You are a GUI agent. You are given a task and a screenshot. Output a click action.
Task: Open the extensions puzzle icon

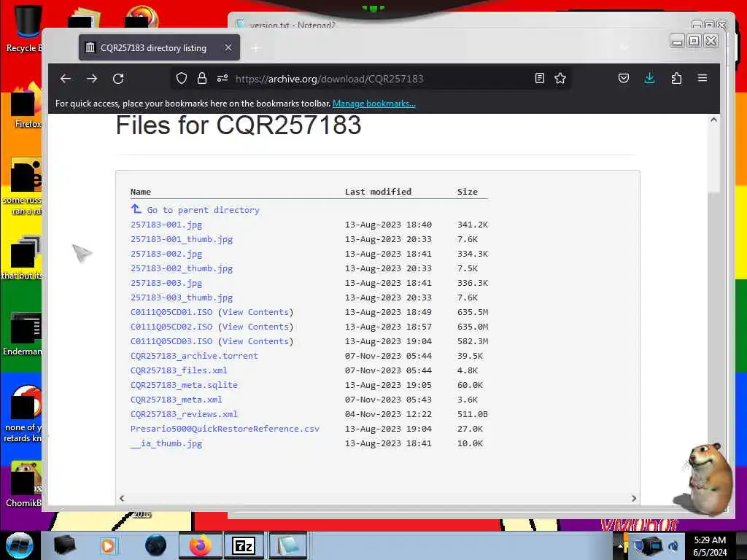[676, 79]
